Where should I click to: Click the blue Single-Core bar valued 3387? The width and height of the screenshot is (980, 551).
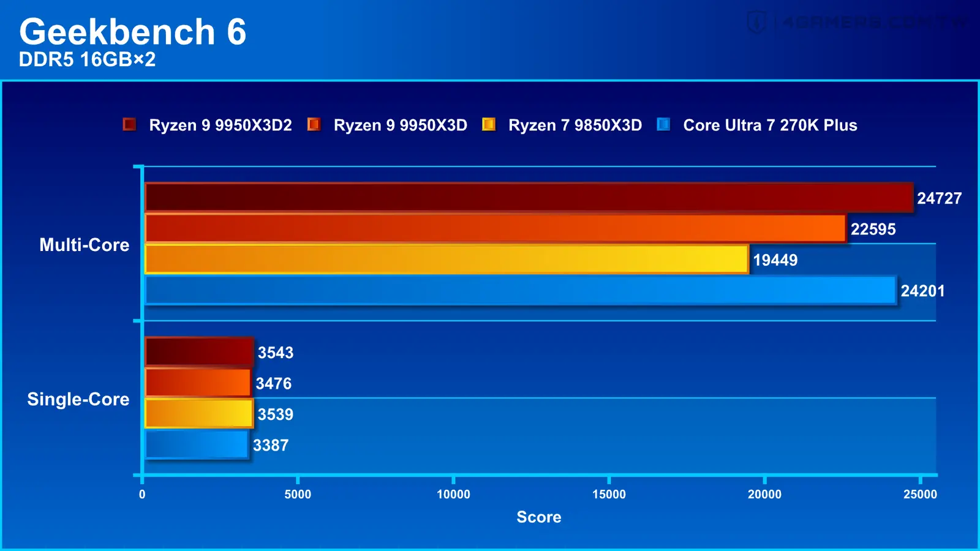pos(197,444)
